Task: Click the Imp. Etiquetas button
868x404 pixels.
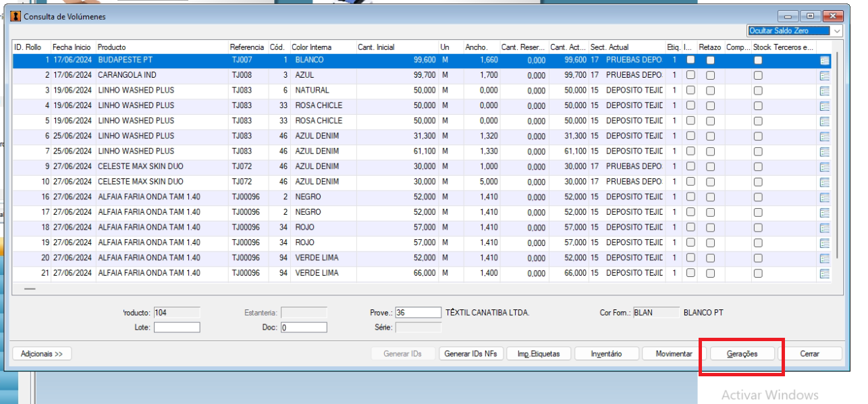Action: [x=538, y=353]
